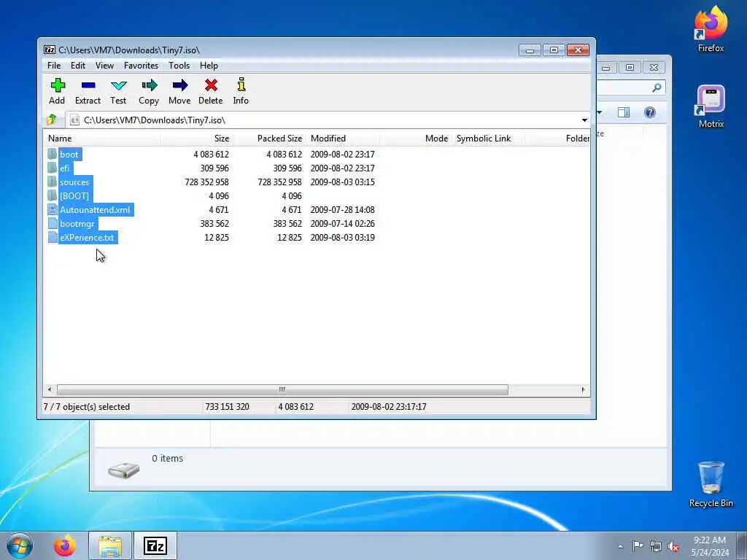This screenshot has height=560, width=747.
Task: Switch to Windows Explorer taskbar button
Action: [x=110, y=545]
